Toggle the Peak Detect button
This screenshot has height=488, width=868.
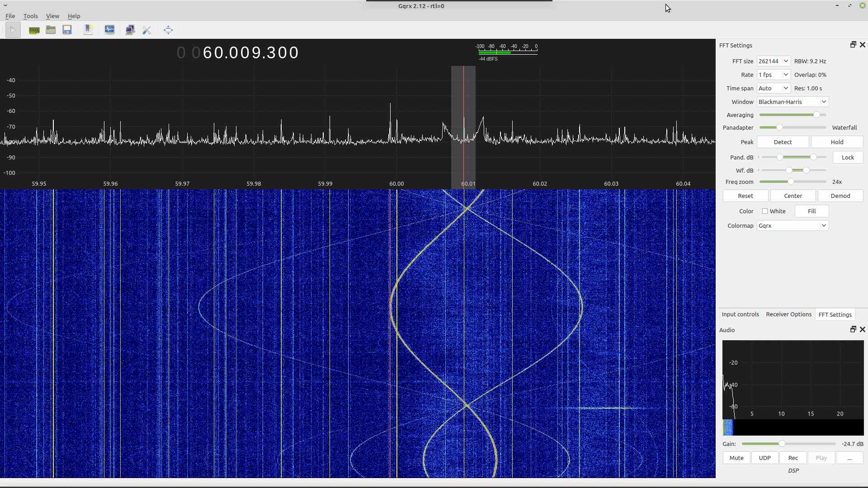pyautogui.click(x=783, y=142)
